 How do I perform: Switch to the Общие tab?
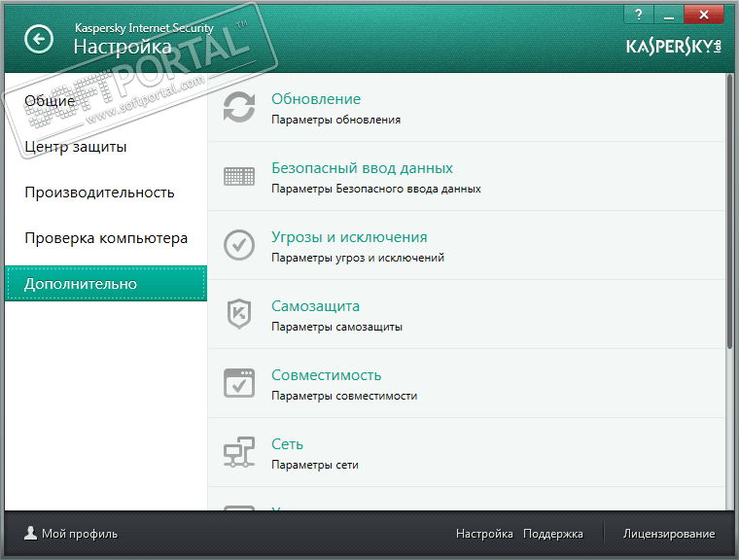(50, 101)
